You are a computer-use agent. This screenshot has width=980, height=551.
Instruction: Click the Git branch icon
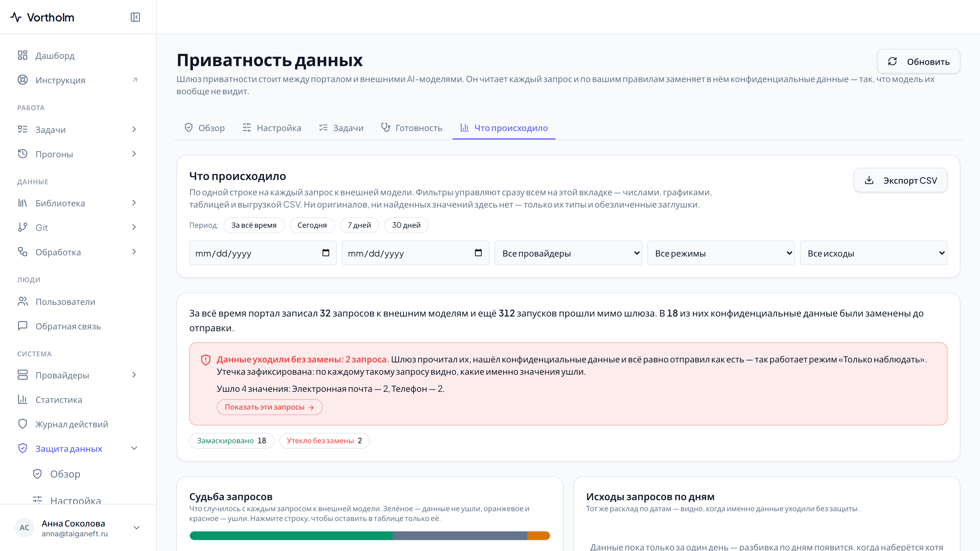pyautogui.click(x=23, y=227)
